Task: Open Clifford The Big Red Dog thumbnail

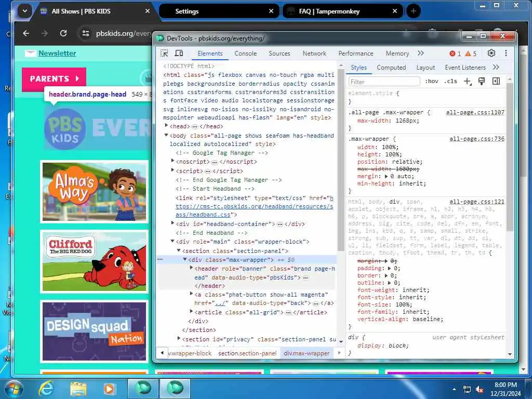Action: pyautogui.click(x=95, y=262)
